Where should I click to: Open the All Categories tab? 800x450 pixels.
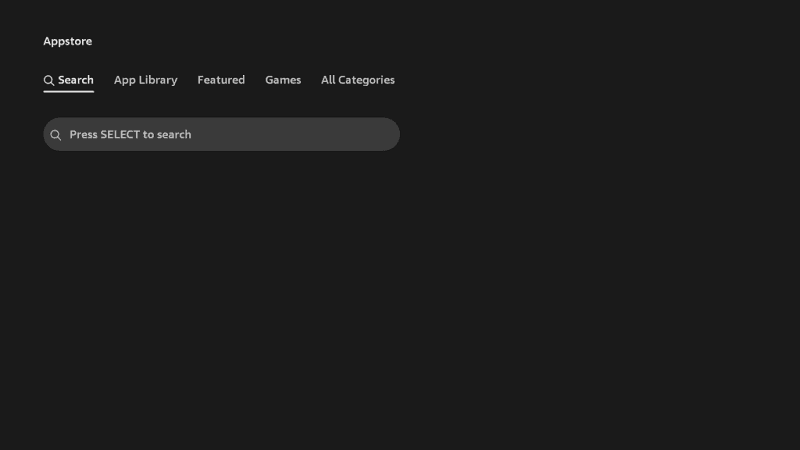[357, 80]
